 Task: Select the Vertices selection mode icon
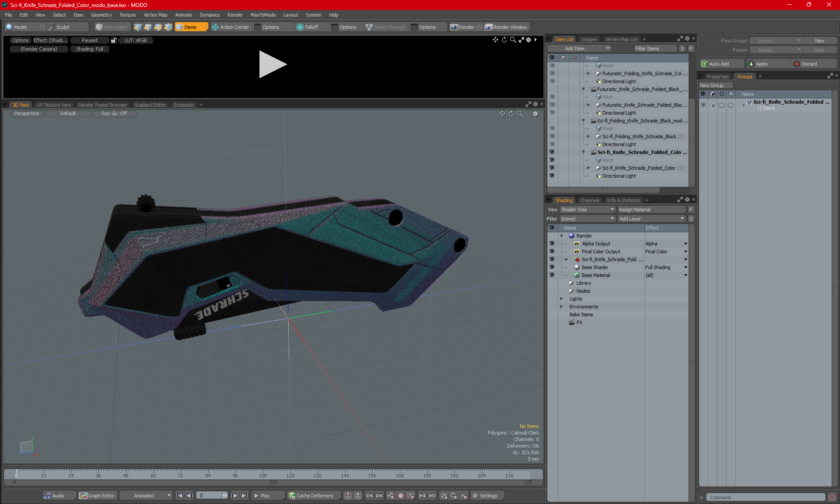(x=138, y=27)
